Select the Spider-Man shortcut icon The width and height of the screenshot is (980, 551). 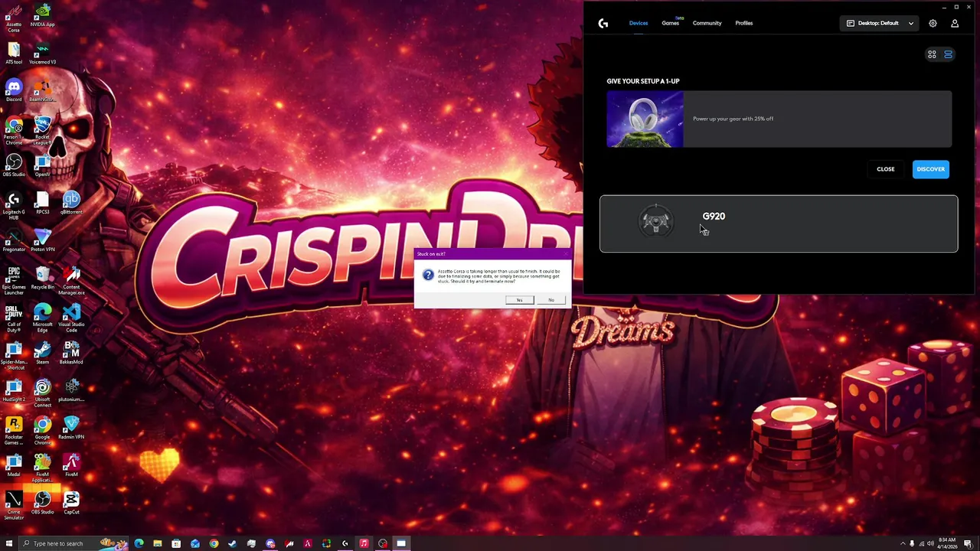(14, 356)
